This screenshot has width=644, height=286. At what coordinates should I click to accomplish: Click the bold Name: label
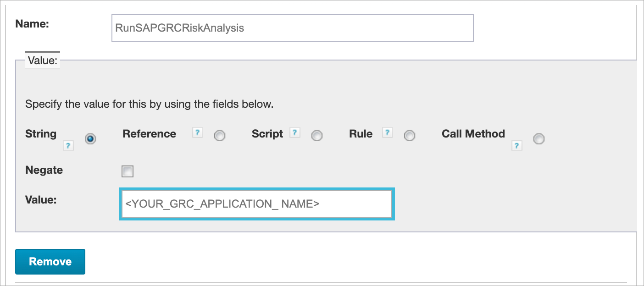32,24
